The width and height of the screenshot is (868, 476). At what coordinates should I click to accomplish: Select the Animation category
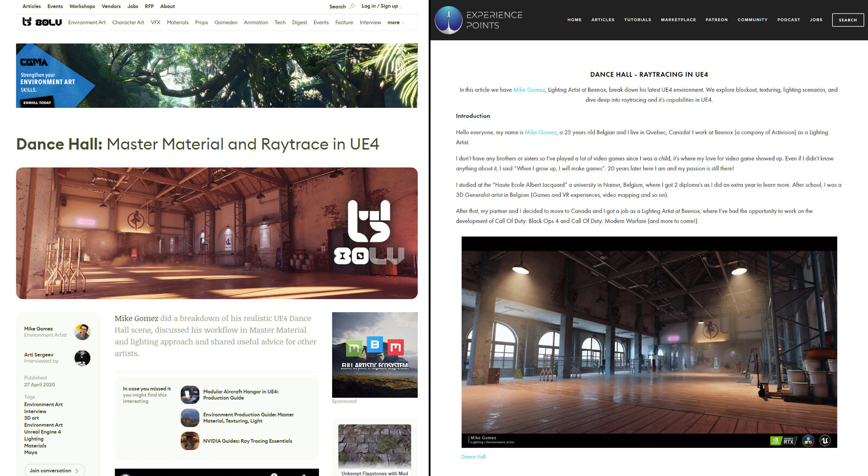pyautogui.click(x=256, y=23)
